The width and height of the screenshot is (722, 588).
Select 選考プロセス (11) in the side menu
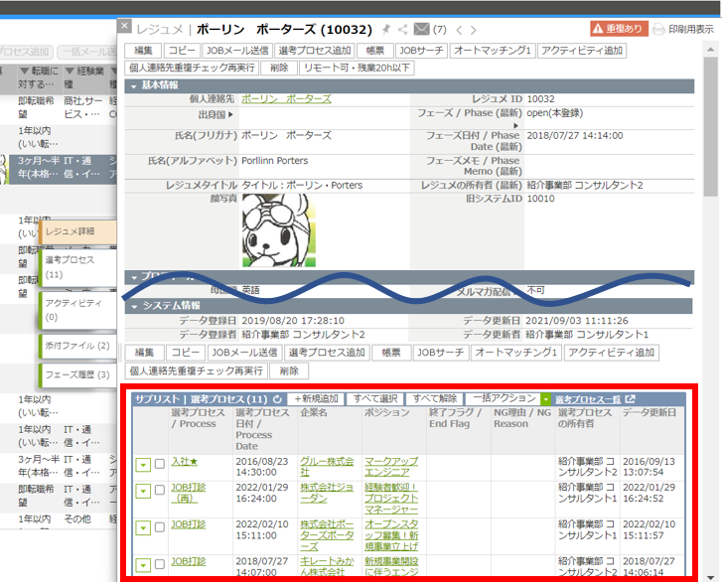(74, 266)
